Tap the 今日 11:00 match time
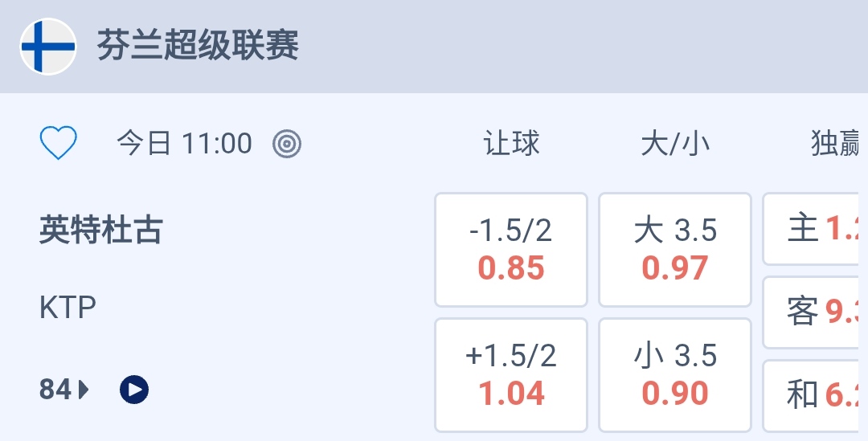Screen dimensions: 868x441 [184, 144]
